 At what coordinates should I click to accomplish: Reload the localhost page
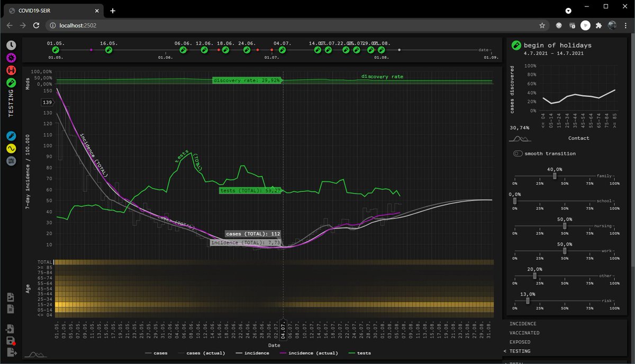(36, 25)
